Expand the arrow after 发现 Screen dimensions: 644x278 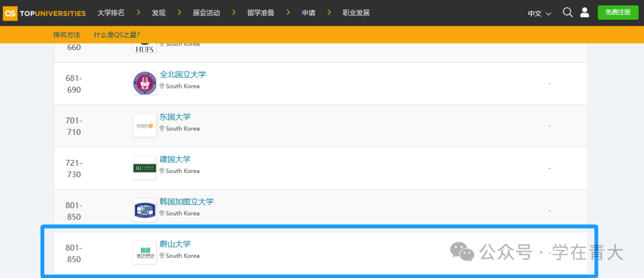179,13
